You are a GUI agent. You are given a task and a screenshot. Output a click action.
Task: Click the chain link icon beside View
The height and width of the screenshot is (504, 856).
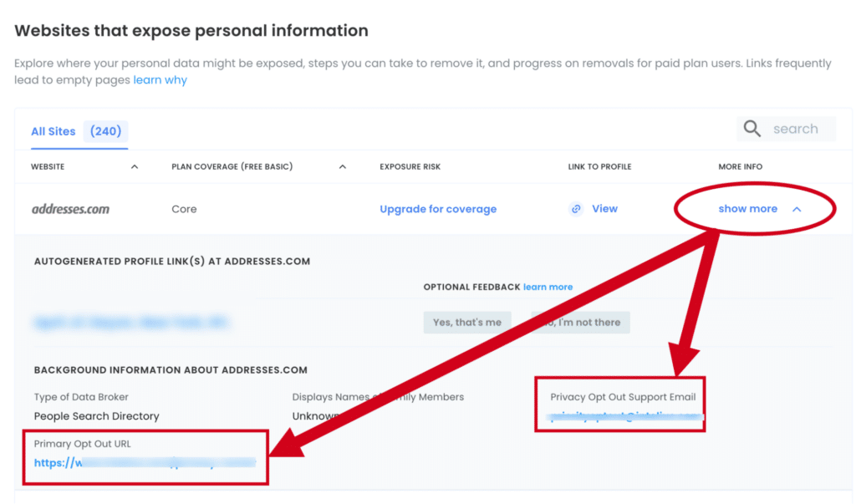[x=576, y=209]
